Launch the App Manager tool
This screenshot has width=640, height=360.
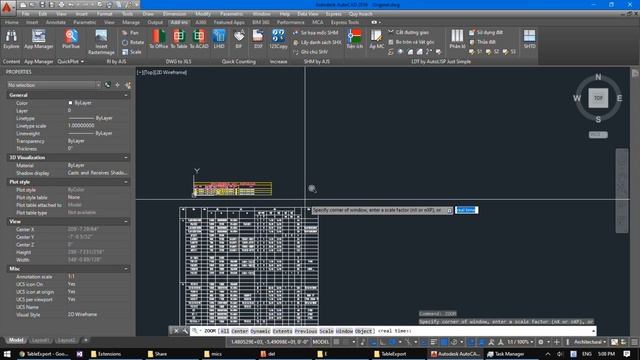point(39,39)
